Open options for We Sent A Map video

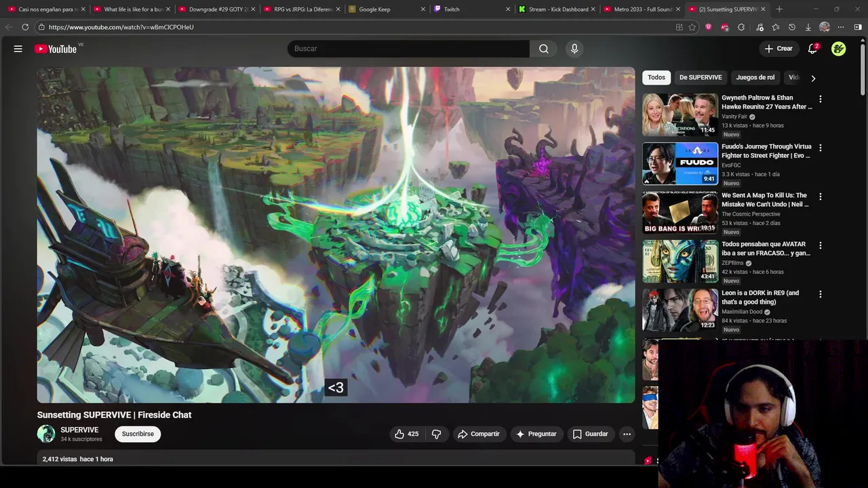pos(820,197)
